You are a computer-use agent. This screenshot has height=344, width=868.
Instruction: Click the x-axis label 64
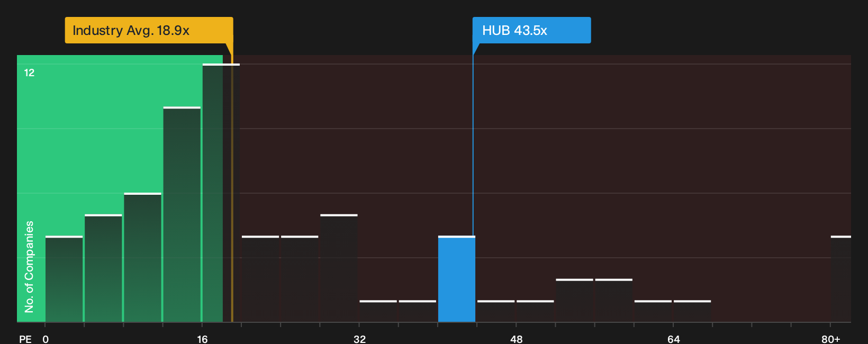coord(673,339)
